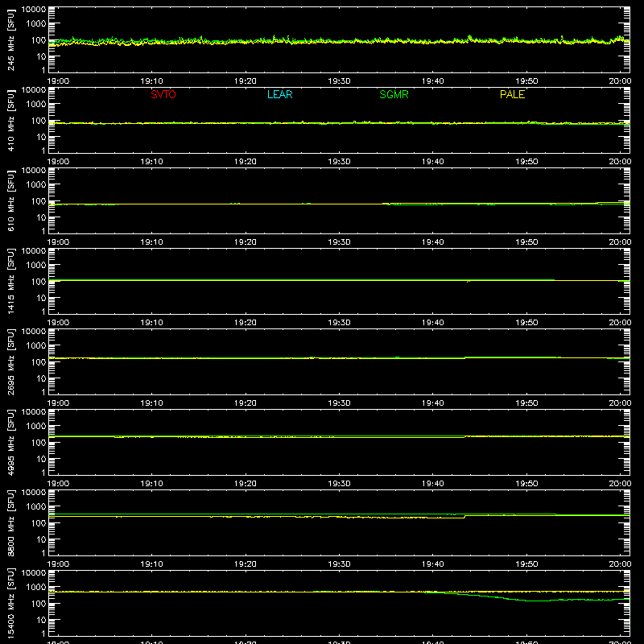The width and height of the screenshot is (644, 644).
Task: Click the 100 value label of the 8800 MHz plot
Action: coord(39,522)
